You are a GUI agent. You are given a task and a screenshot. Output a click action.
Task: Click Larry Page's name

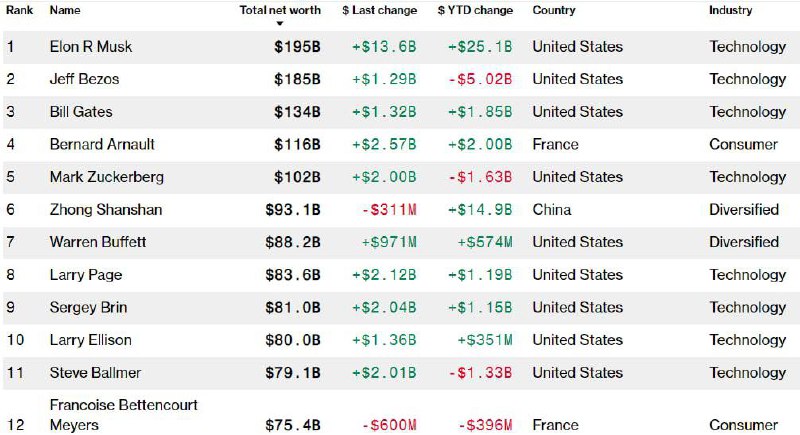pyautogui.click(x=87, y=275)
